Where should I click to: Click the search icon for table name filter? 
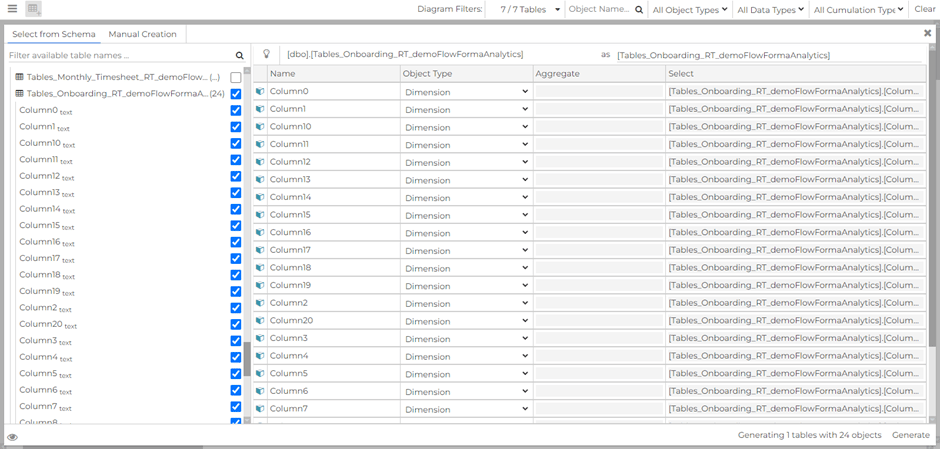point(240,56)
